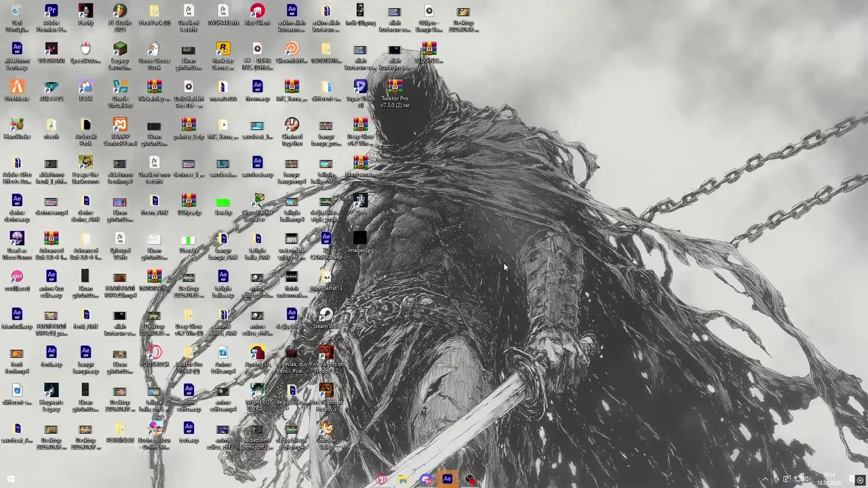Launch Goose Goose Duck shortcut
Image resolution: width=868 pixels, height=488 pixels.
pyautogui.click(x=154, y=56)
